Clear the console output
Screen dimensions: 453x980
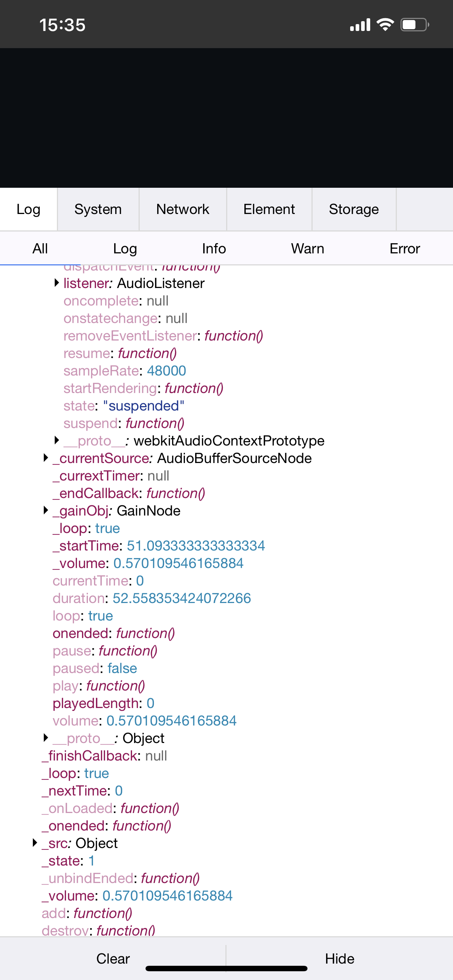pyautogui.click(x=113, y=959)
